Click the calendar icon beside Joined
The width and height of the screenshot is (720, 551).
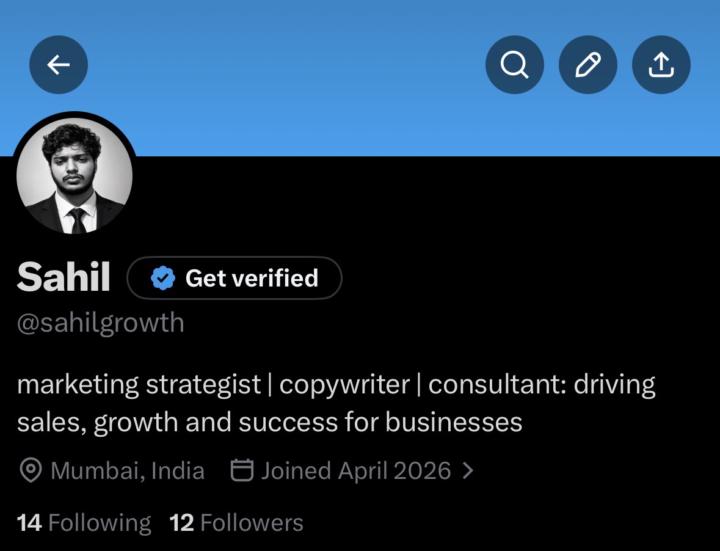coord(242,470)
